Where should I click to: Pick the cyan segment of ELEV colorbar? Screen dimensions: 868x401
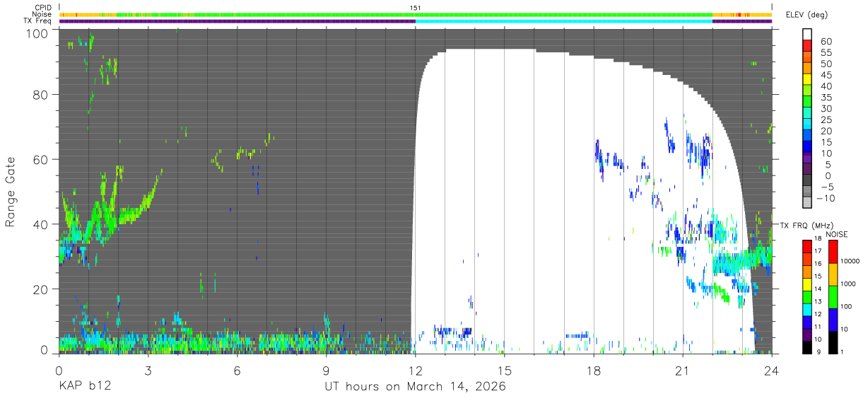click(807, 125)
